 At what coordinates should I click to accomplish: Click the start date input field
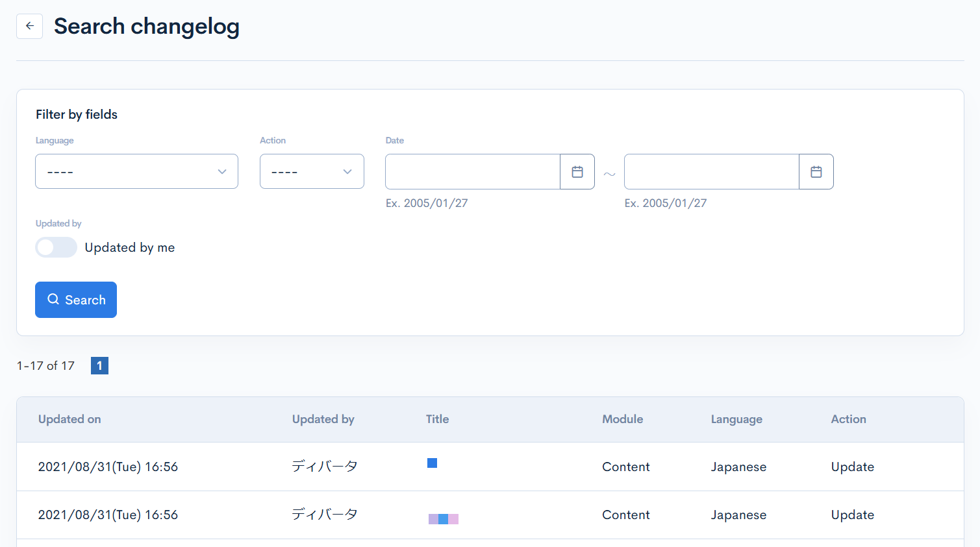point(472,171)
